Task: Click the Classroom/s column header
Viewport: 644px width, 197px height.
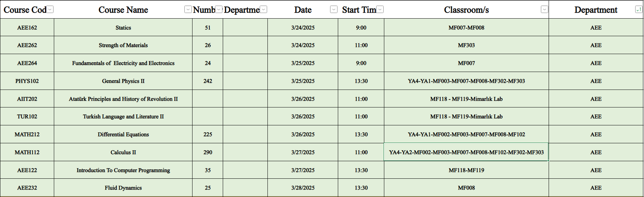Action: coord(466,9)
